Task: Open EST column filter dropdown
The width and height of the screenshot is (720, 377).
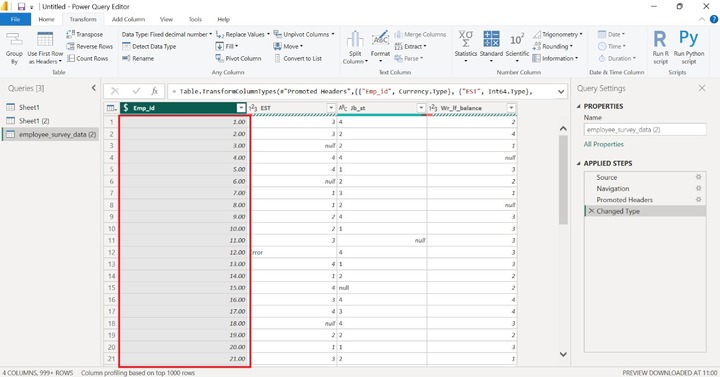Action: coord(331,108)
